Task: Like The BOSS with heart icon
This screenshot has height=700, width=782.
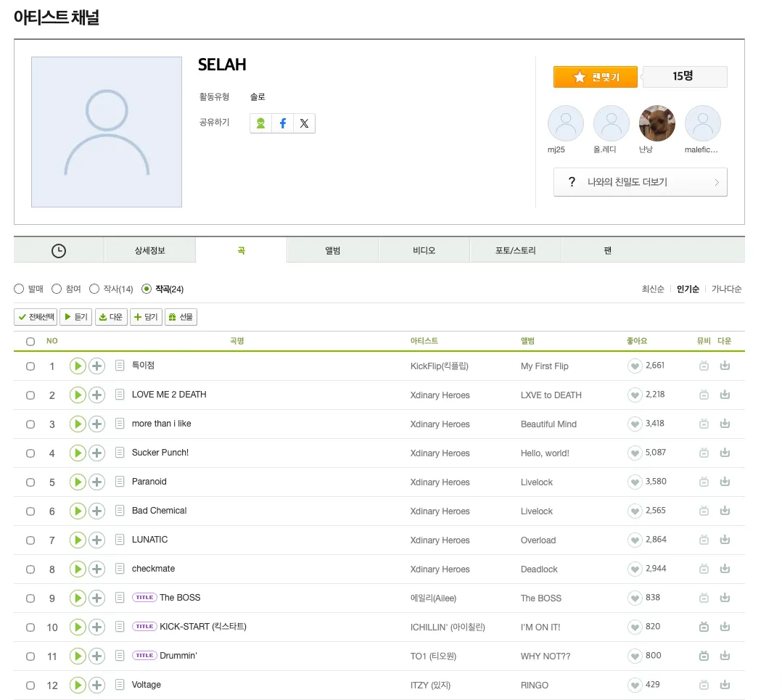Action: click(634, 598)
